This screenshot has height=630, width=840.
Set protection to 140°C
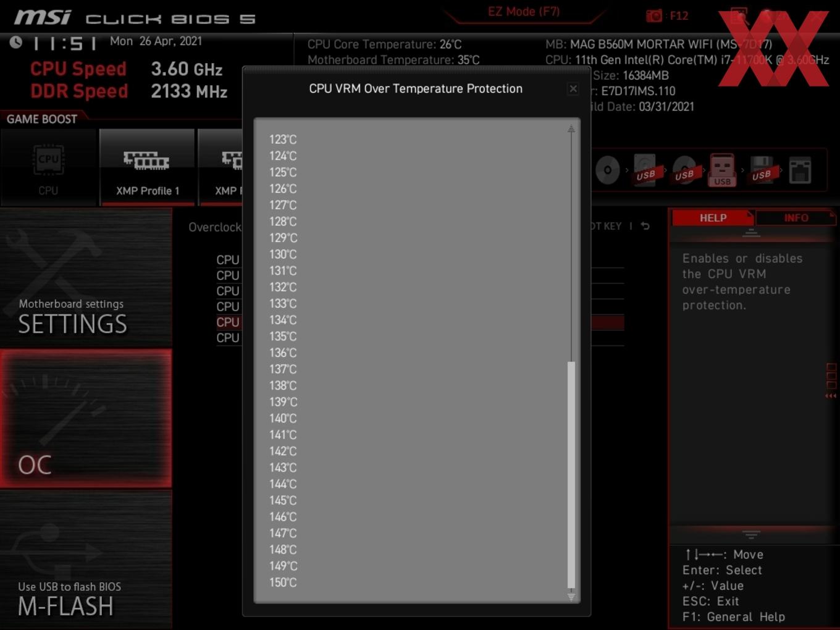pyautogui.click(x=283, y=418)
